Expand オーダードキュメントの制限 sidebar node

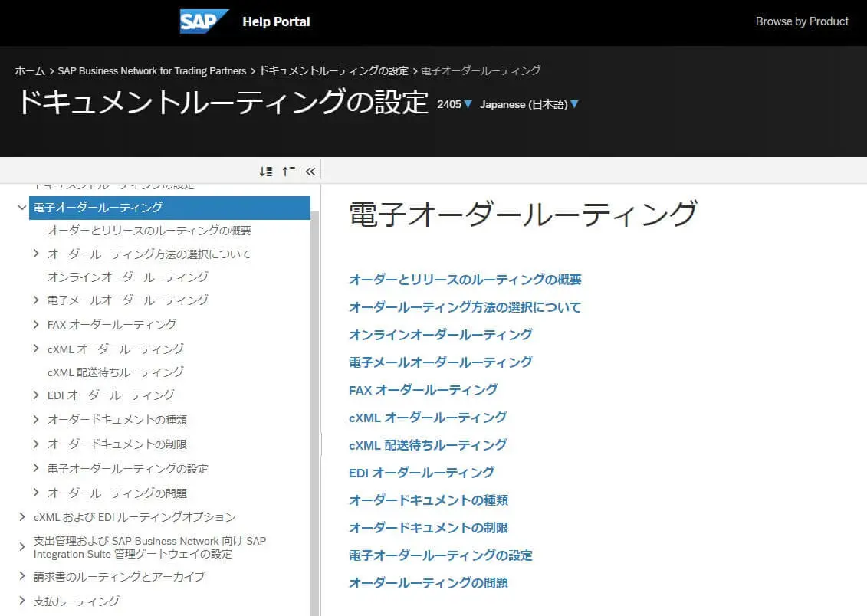pyautogui.click(x=36, y=444)
